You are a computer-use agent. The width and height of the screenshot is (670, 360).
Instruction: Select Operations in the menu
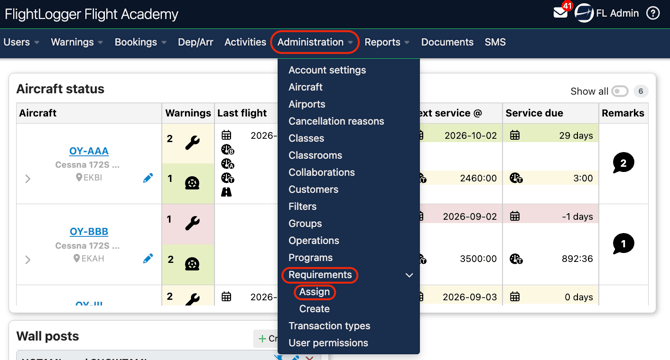click(x=314, y=241)
